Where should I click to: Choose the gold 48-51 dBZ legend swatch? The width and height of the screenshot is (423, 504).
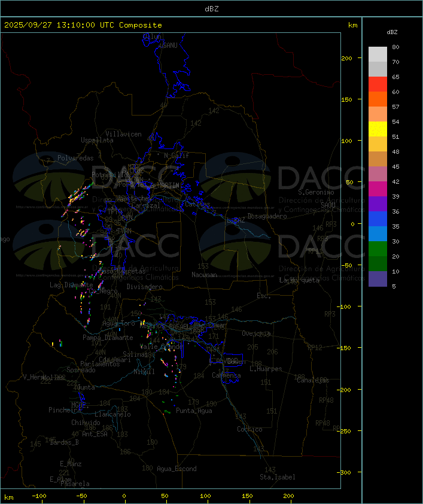(378, 144)
